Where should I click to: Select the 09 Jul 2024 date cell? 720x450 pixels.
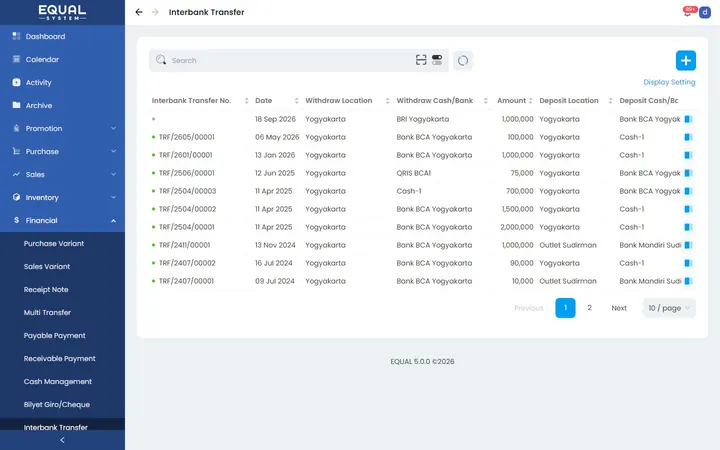click(275, 281)
